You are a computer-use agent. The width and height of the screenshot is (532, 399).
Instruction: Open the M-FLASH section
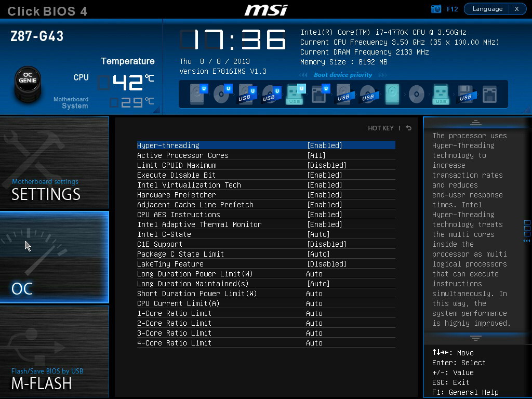(x=54, y=352)
